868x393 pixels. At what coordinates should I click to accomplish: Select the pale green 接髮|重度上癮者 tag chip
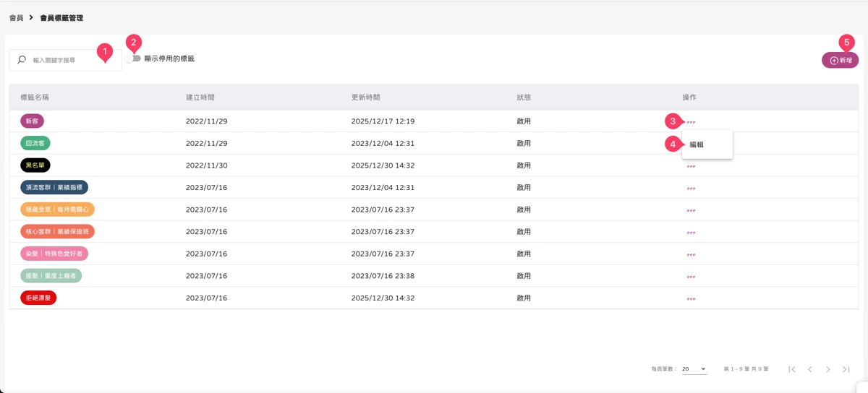click(x=51, y=276)
